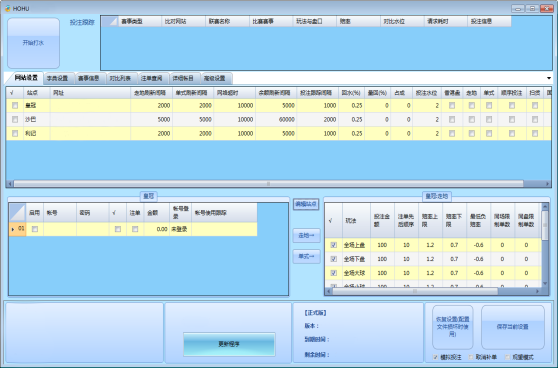558x368 pixels.
Task: Click the HOHU app icon in title bar
Action: (8, 8)
